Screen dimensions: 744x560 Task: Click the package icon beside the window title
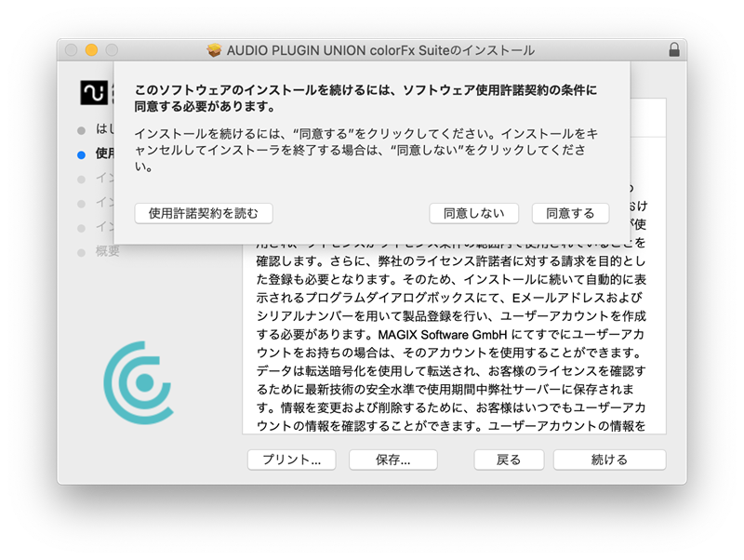coord(214,50)
